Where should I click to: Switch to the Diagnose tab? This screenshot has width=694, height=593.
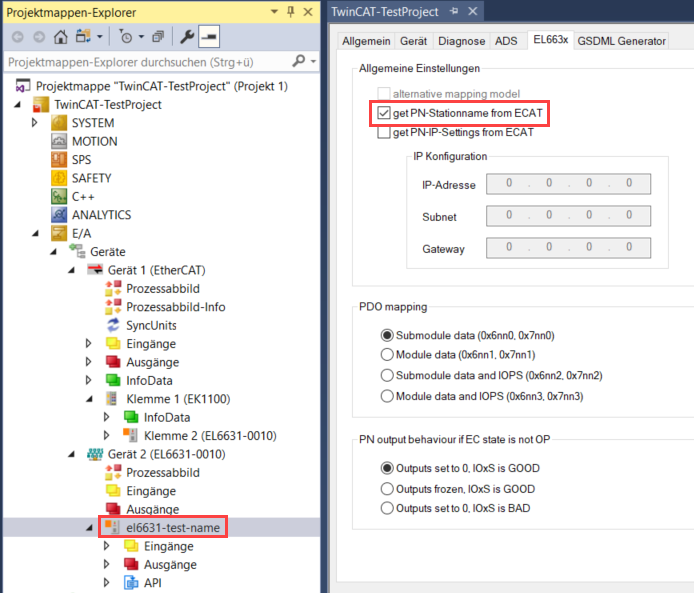point(462,41)
